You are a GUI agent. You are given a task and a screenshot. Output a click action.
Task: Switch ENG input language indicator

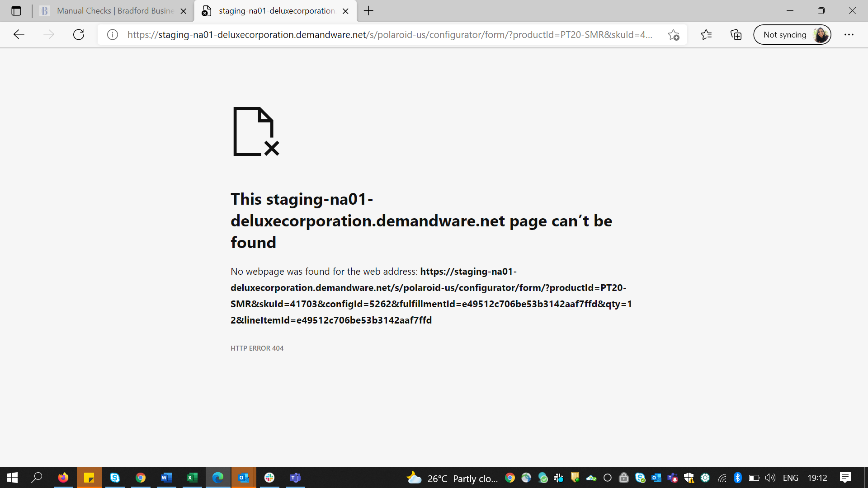point(790,478)
